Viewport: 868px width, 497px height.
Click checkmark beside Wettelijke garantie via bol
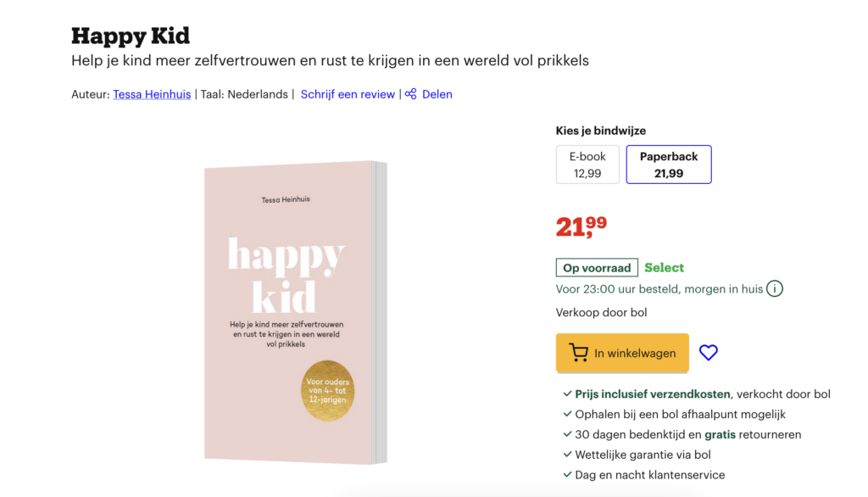coord(567,455)
